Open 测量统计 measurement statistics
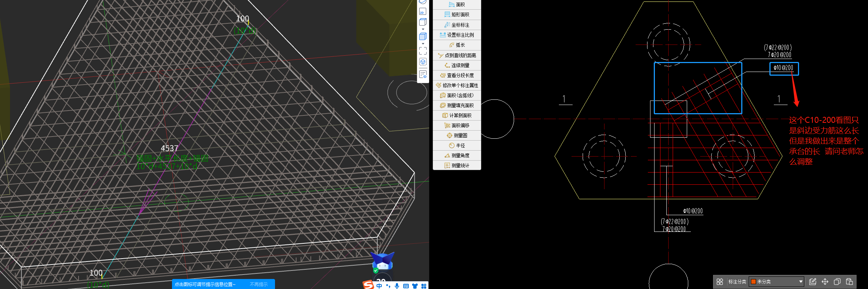 [457, 165]
